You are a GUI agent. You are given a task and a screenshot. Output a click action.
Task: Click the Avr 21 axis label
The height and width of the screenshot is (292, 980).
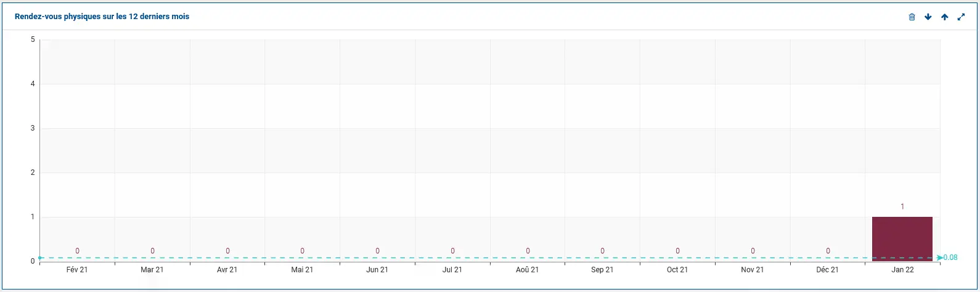227,270
